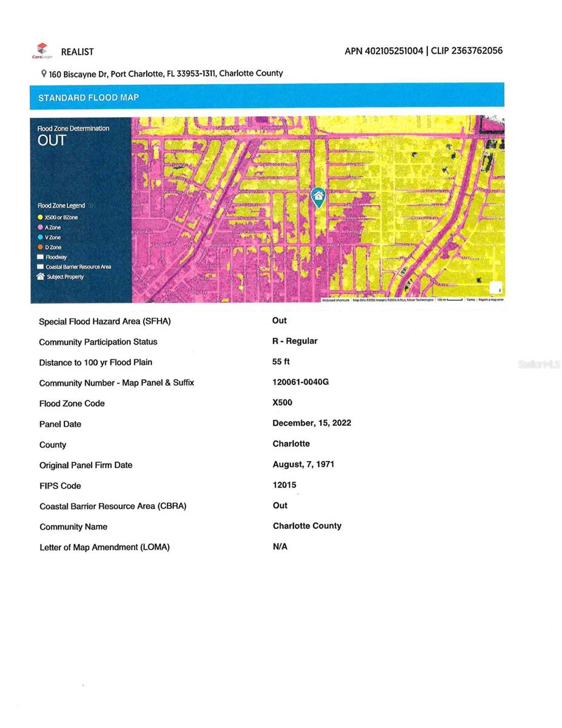
Task: Click the white map control square
Action: (495, 288)
